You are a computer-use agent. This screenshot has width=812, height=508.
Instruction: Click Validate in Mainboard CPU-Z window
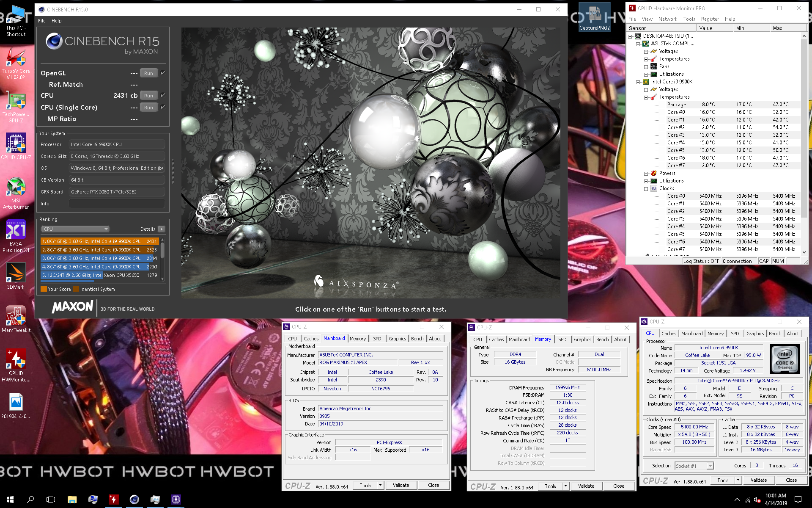coord(401,485)
